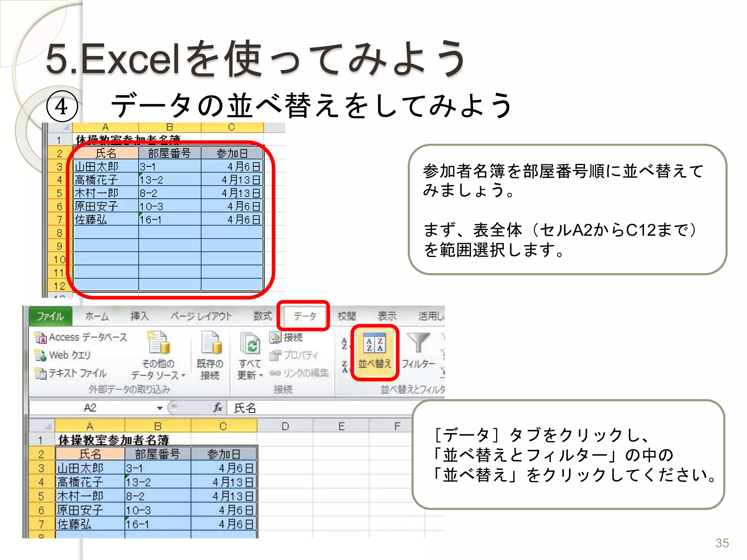Screen dimensions: 747x560
Task: Select column A header in upper sheet
Action: click(x=105, y=127)
